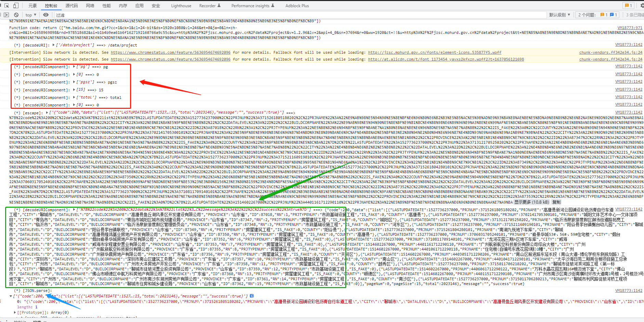Open the 默认级别 log level dropdown
The image size is (644, 322).
[560, 15]
